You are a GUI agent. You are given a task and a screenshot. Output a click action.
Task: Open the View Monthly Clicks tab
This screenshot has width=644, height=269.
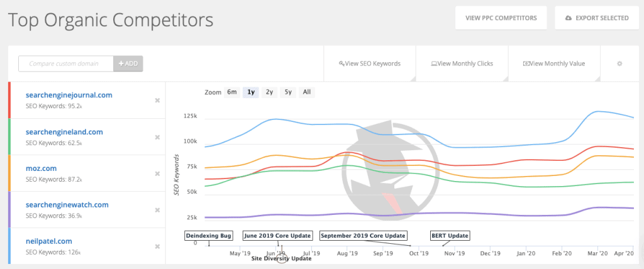462,63
